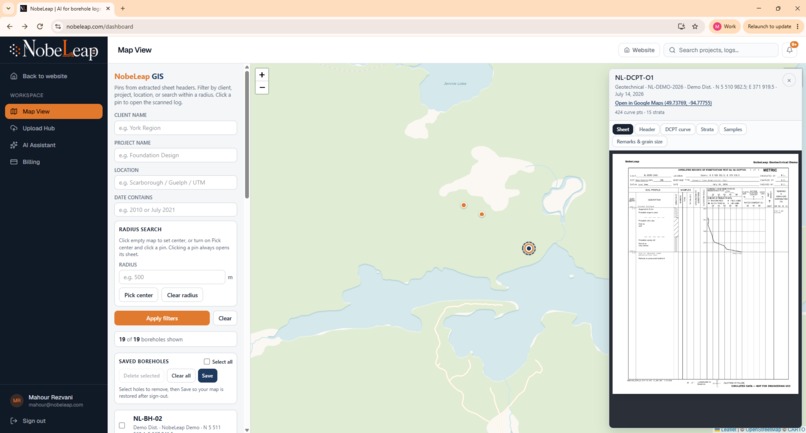806x433 pixels.
Task: Open a new browser tab
Action: 122,9
